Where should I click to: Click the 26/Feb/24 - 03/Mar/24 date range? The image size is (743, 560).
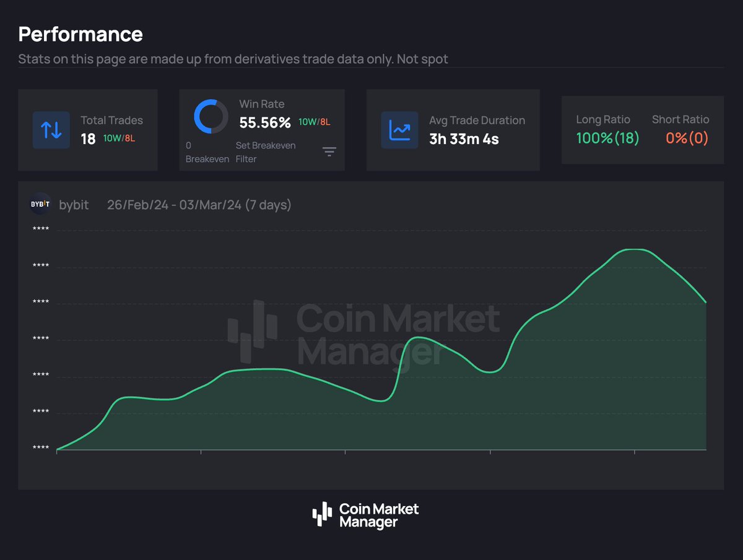point(199,205)
